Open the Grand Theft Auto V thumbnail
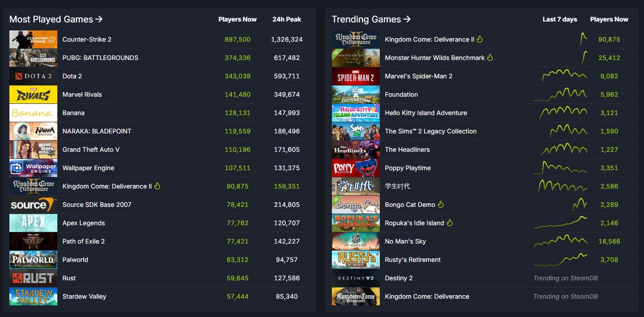Image resolution: width=644 pixels, height=317 pixels. [x=33, y=150]
